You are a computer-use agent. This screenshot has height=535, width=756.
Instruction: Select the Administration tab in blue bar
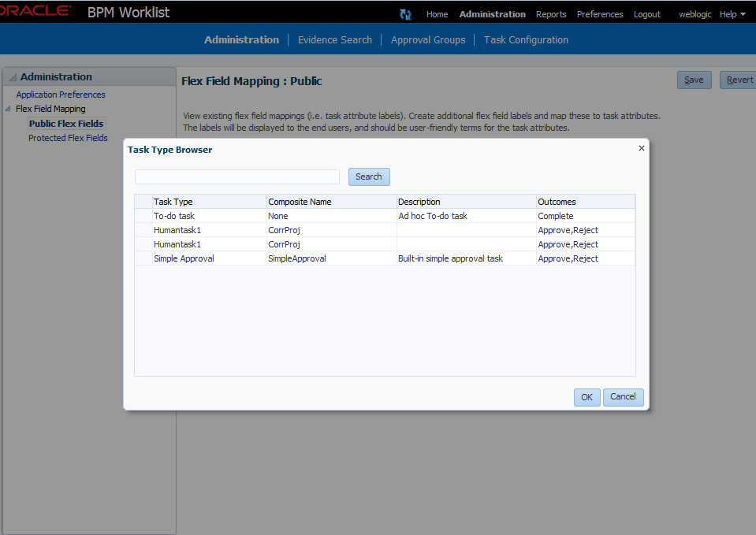click(241, 40)
